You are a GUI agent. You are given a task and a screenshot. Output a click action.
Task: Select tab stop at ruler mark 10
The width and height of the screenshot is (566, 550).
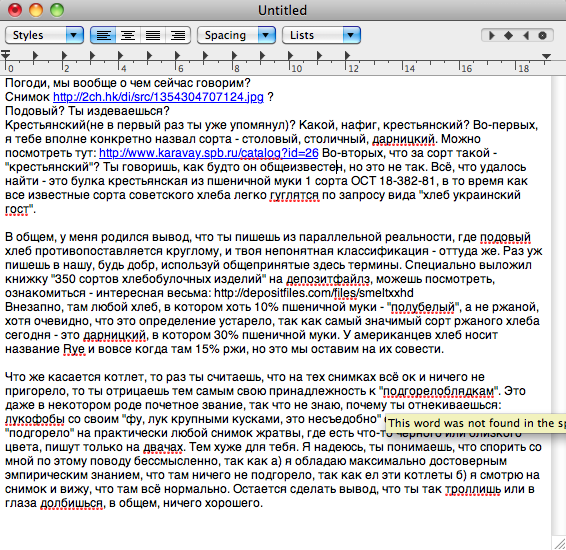point(290,56)
